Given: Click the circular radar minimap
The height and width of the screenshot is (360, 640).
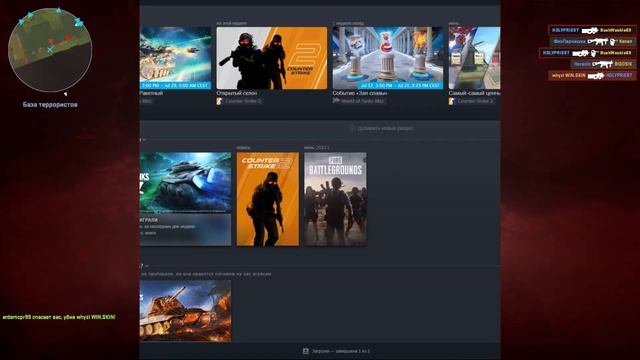Looking at the screenshot, I should [x=50, y=50].
